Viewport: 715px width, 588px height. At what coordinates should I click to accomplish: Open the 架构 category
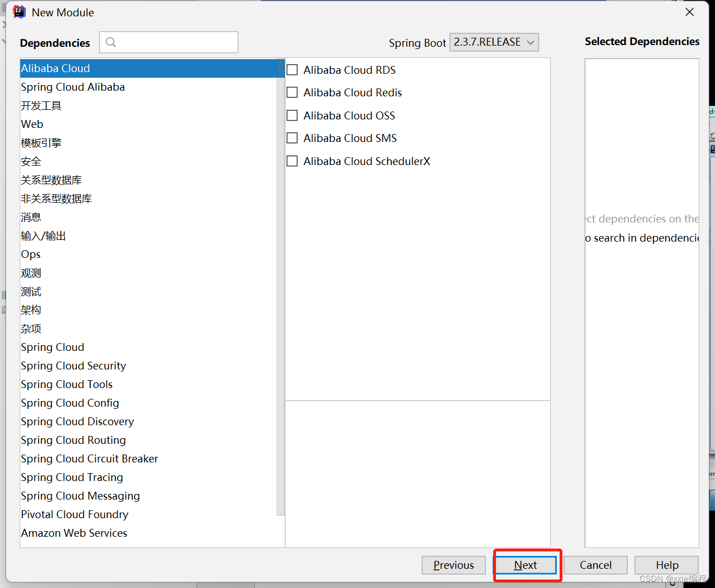point(149,310)
